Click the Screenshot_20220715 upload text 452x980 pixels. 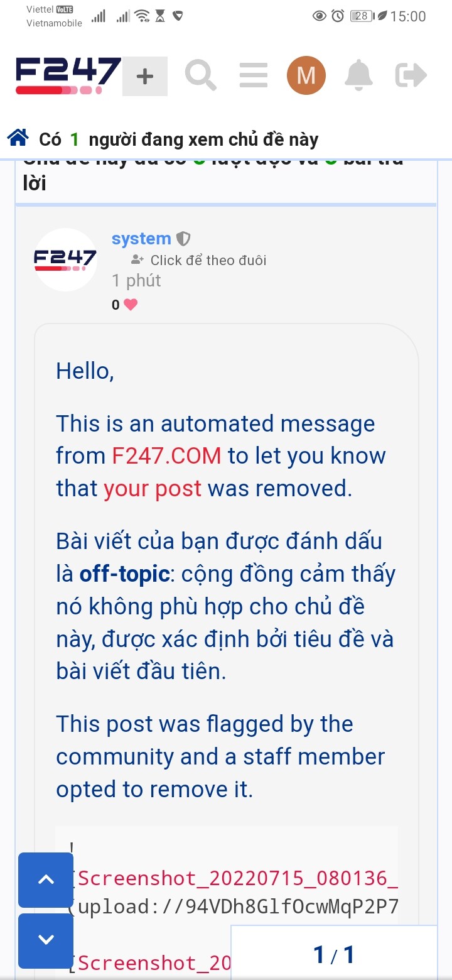pos(237,878)
